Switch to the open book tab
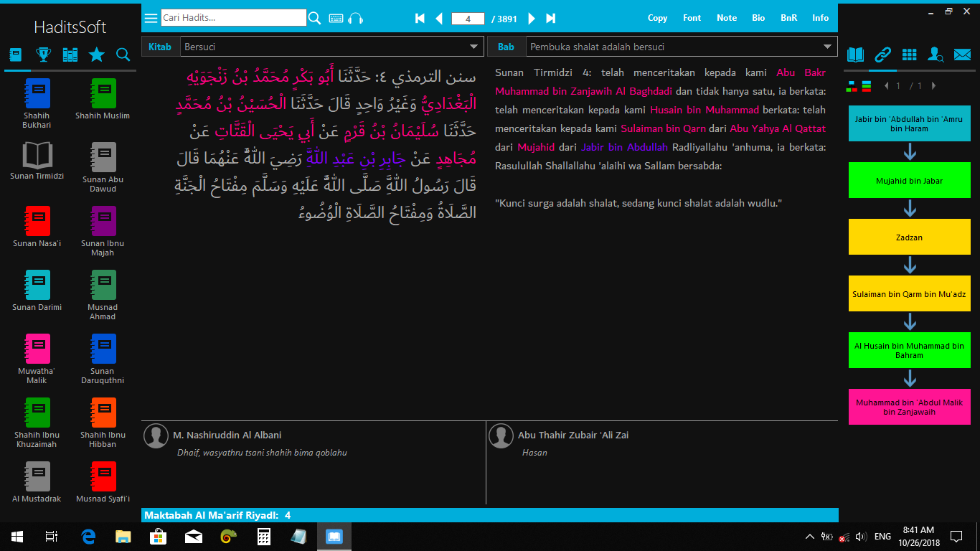 (856, 54)
